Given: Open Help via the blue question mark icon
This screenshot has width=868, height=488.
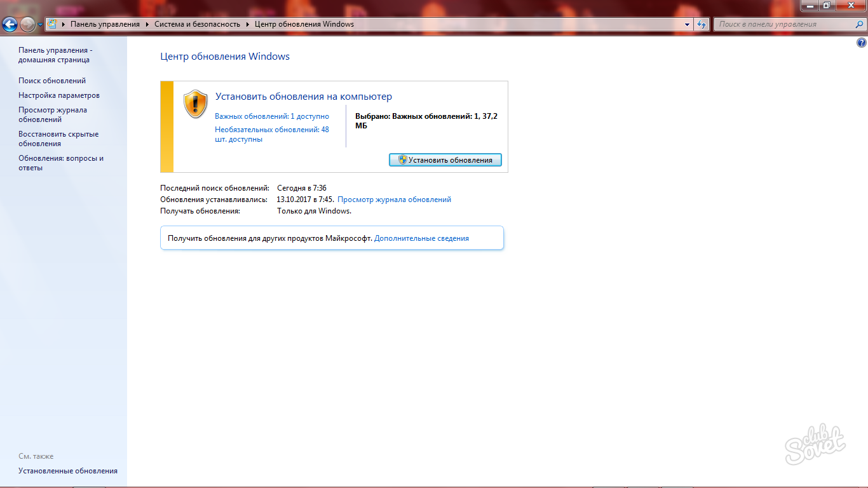Looking at the screenshot, I should (x=862, y=43).
